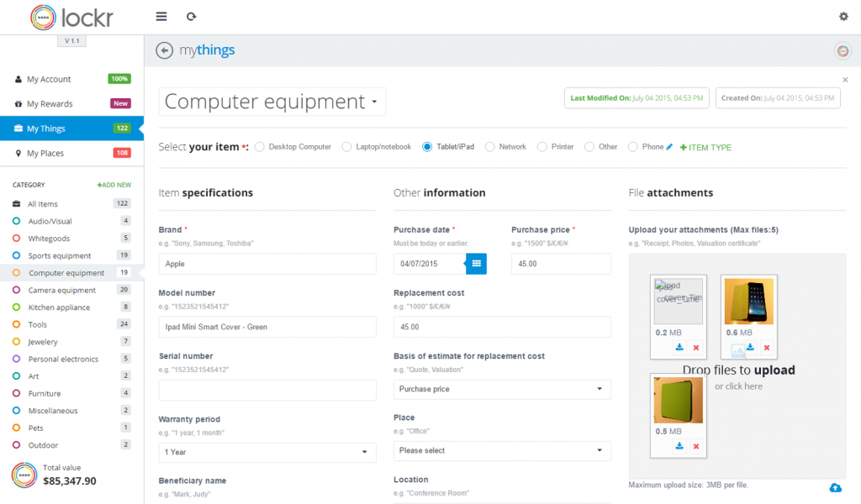Open My Account in sidebar

tap(72, 79)
